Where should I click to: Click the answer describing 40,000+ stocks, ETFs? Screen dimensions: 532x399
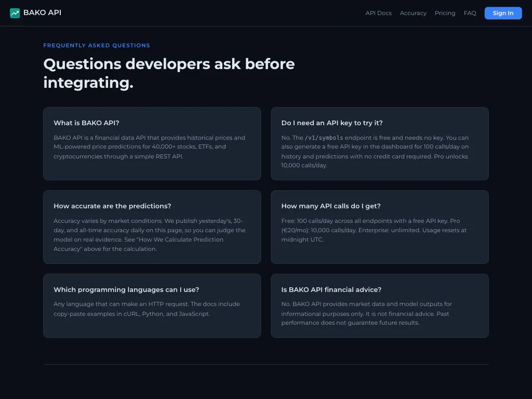point(149,147)
